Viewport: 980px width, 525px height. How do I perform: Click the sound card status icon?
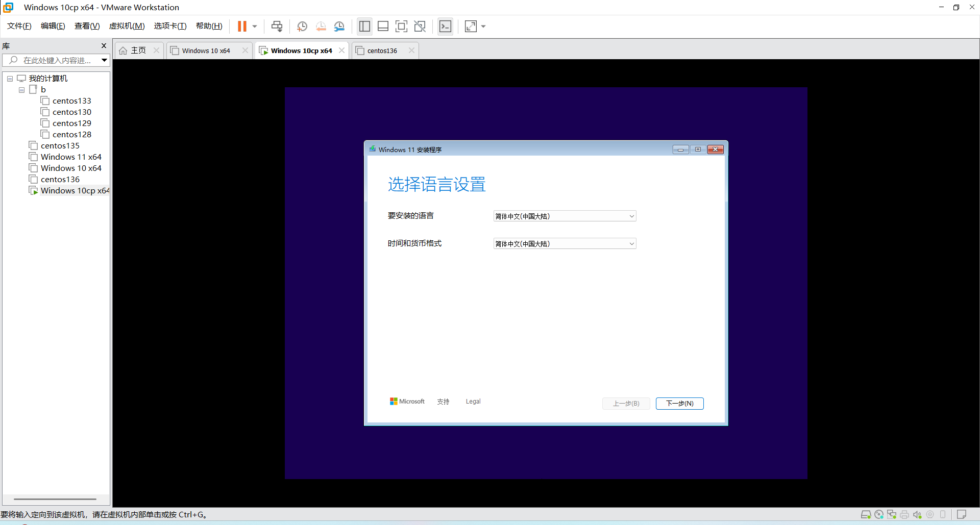pyautogui.click(x=917, y=514)
